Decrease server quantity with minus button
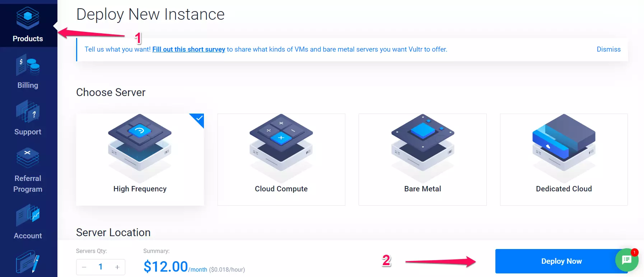Viewport: 644px width, 277px height. (x=84, y=267)
